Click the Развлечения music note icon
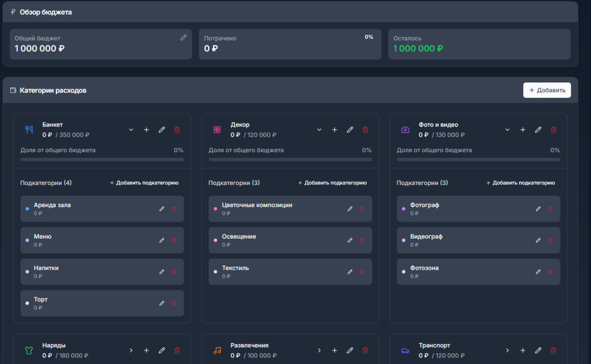Image resolution: width=591 pixels, height=364 pixels. pyautogui.click(x=217, y=350)
